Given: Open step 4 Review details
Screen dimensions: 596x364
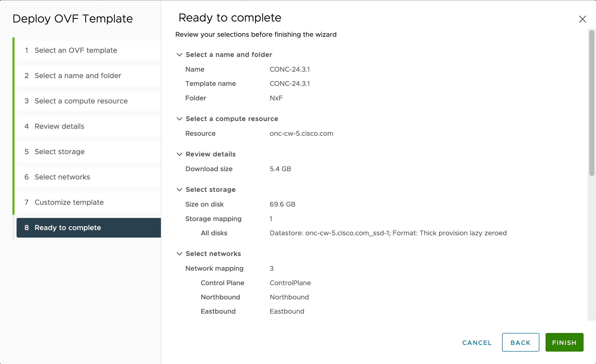Looking at the screenshot, I should [x=89, y=126].
